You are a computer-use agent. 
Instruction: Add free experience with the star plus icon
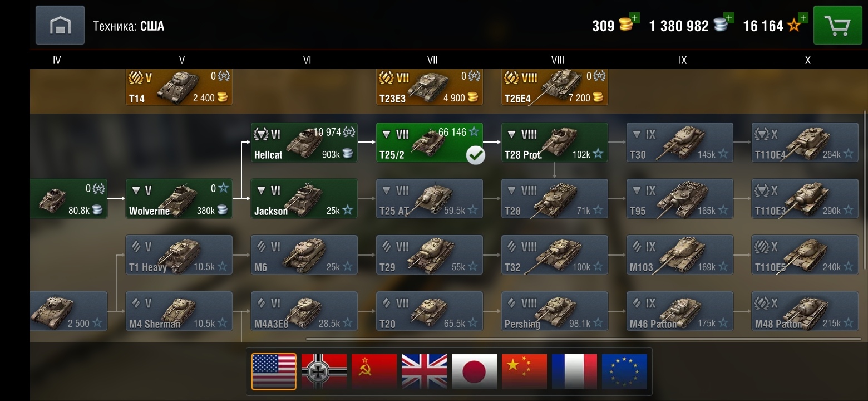[802, 18]
